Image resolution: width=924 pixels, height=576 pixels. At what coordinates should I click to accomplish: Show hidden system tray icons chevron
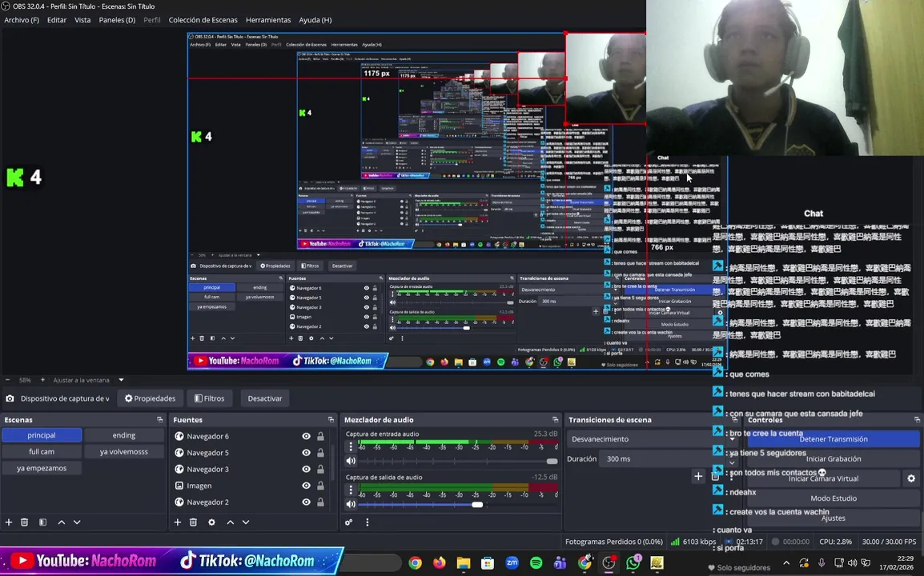point(786,563)
